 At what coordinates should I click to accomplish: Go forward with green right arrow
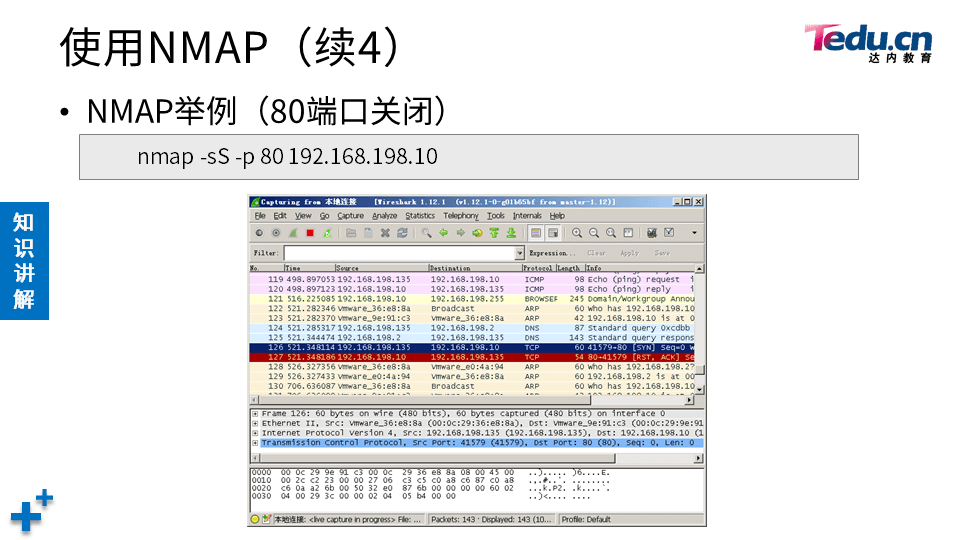(460, 233)
